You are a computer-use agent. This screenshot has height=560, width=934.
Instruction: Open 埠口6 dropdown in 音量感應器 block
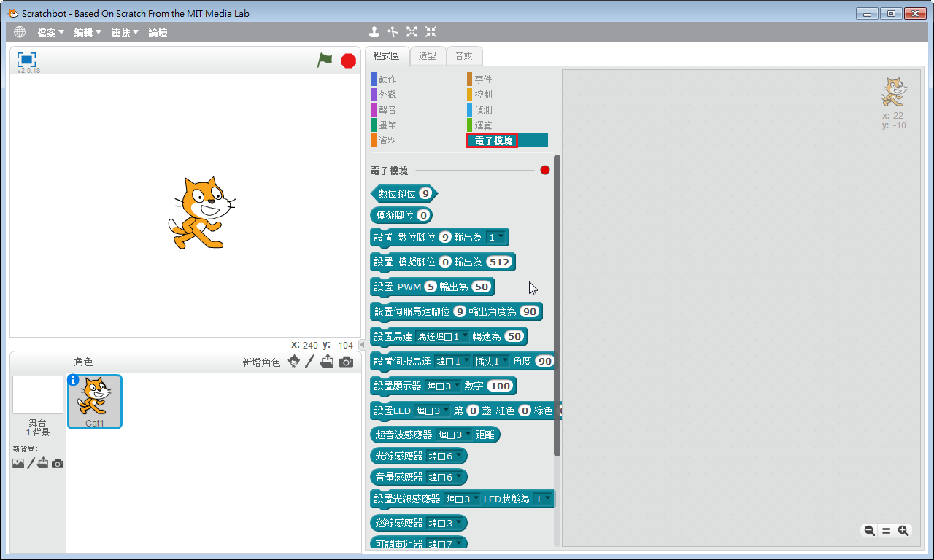pos(444,478)
